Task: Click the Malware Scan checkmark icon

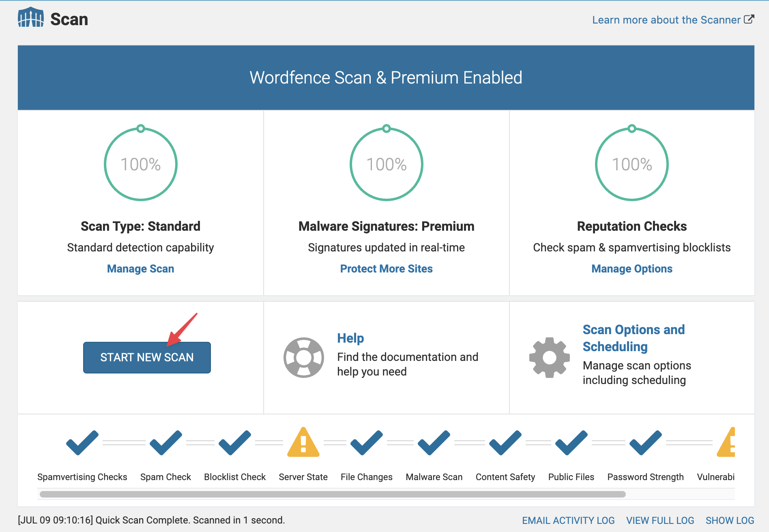Action: [x=434, y=442]
